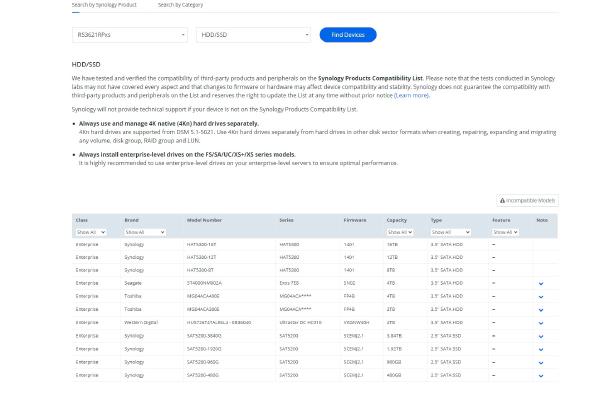Image resolution: width=600 pixels, height=398 pixels.
Task: Open the Incompatible Models button
Action: point(527,201)
